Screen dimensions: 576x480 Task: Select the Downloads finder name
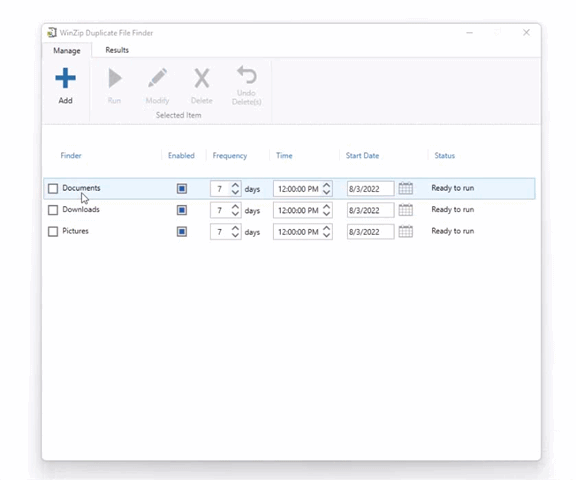[x=81, y=209]
